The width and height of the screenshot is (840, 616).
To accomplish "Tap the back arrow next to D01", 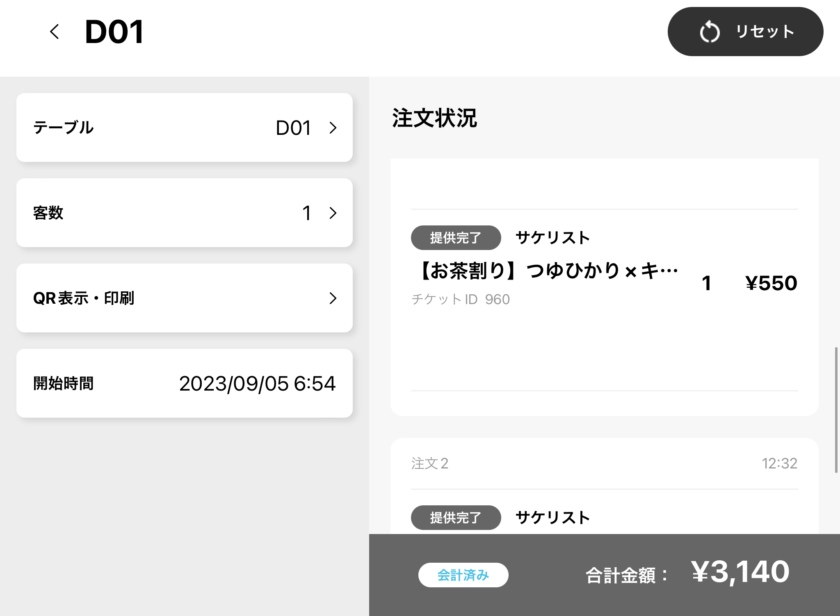I will 55,32.
